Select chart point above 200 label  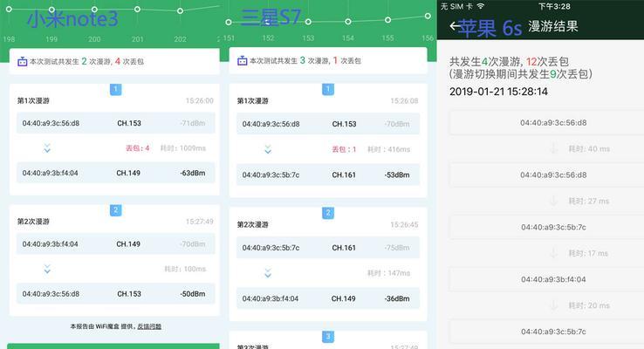point(94,10)
